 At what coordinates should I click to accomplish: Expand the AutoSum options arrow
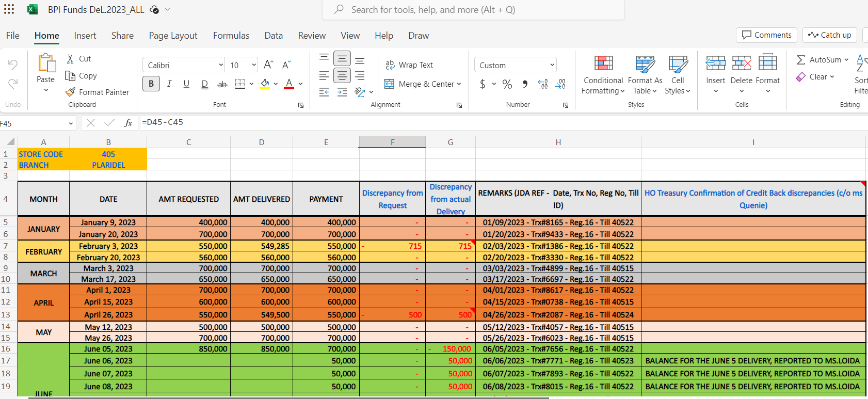click(846, 60)
